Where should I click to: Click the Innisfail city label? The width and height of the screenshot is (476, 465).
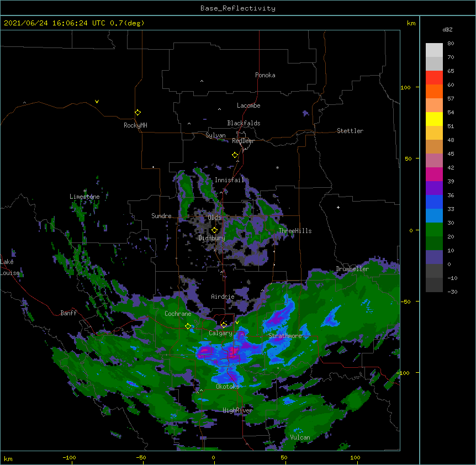tap(229, 180)
